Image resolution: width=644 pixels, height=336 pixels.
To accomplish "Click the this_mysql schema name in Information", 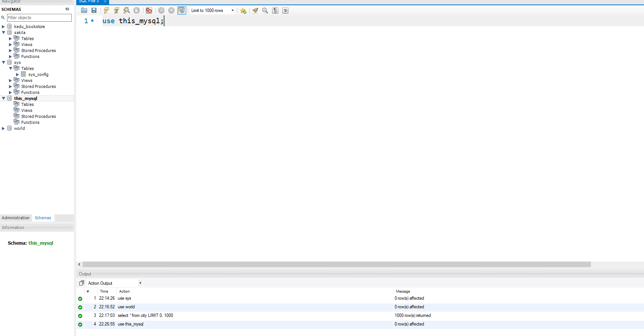I will (41, 243).
